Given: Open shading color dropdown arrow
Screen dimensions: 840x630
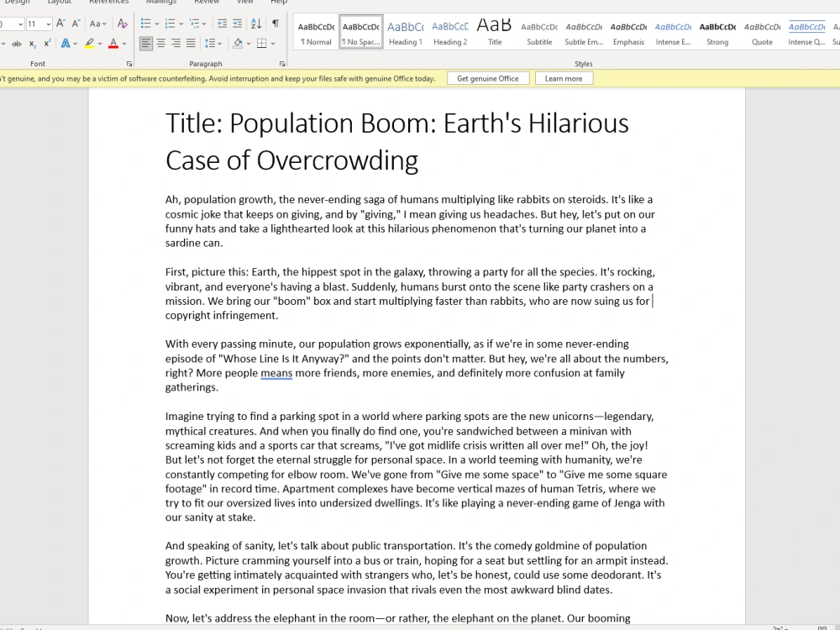Looking at the screenshot, I should pyautogui.click(x=249, y=44).
